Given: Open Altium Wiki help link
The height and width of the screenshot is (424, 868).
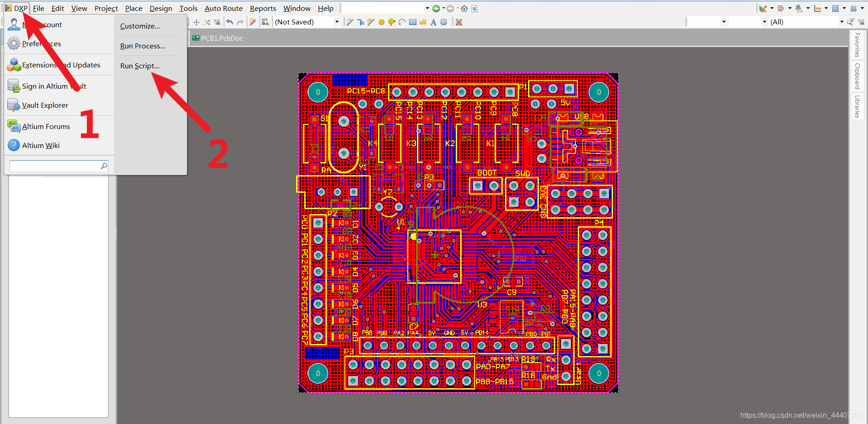Looking at the screenshot, I should (x=41, y=145).
